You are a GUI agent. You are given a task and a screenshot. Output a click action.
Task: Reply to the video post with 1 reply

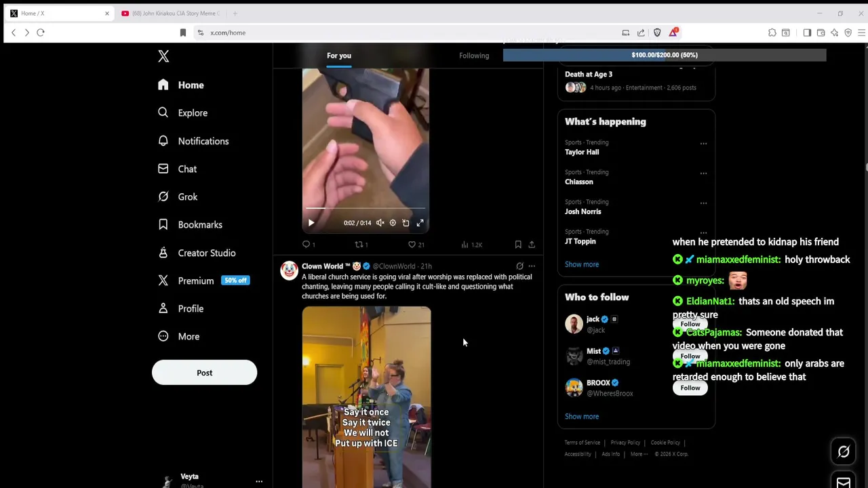(x=309, y=245)
